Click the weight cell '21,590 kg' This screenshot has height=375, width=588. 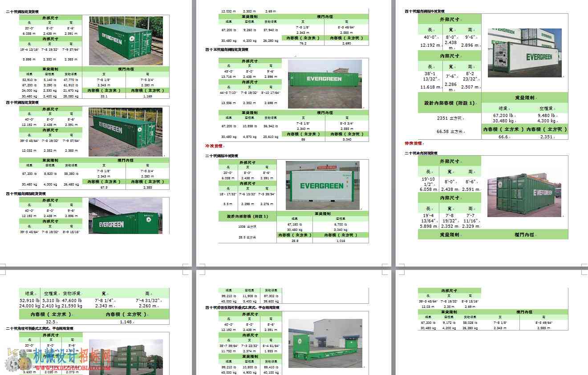pyautogui.click(x=72, y=306)
